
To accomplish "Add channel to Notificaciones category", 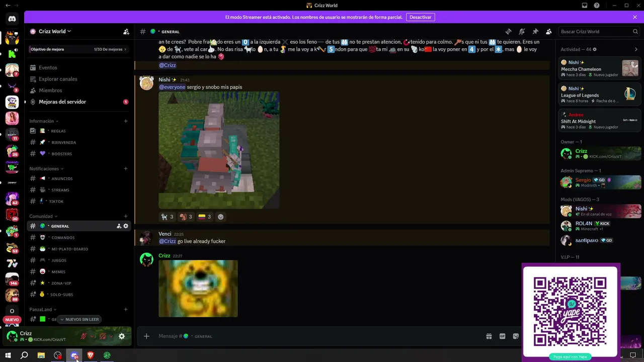I will 126,169.
